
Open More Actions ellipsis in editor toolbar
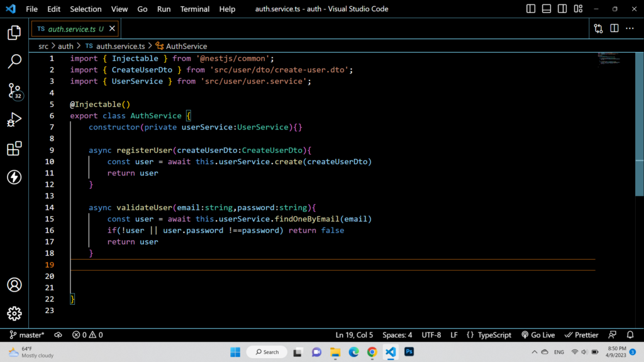pyautogui.click(x=630, y=28)
